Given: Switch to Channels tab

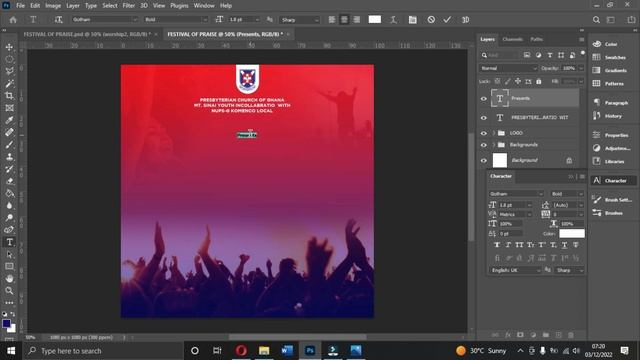Looking at the screenshot, I should tap(512, 39).
